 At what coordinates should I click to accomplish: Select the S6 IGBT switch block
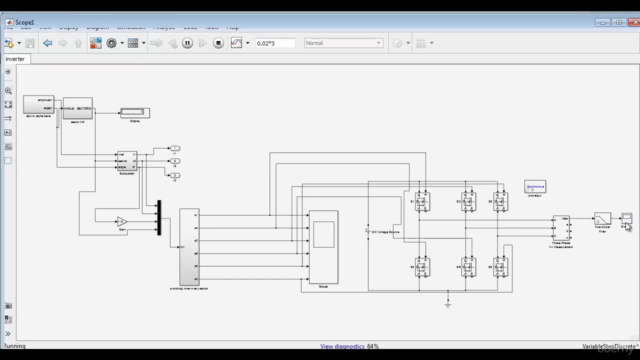pos(469,267)
